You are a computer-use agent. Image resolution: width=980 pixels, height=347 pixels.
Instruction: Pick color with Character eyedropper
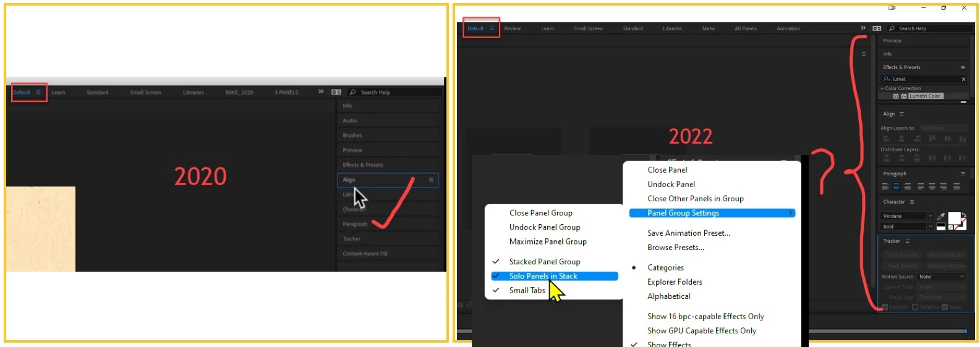941,216
